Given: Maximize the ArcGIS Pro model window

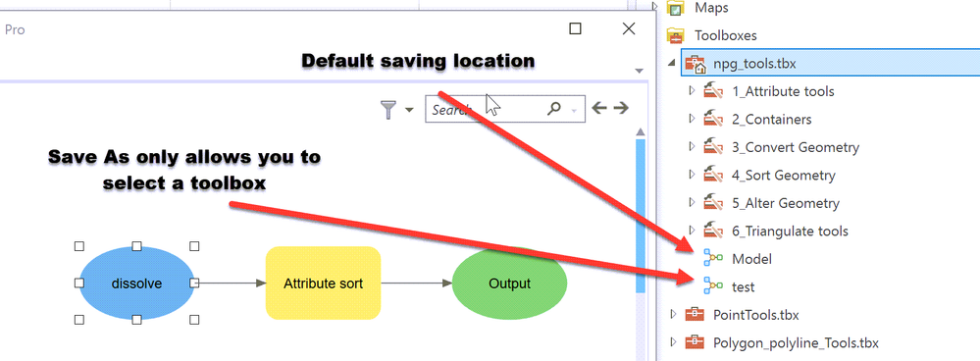Looking at the screenshot, I should tap(576, 28).
